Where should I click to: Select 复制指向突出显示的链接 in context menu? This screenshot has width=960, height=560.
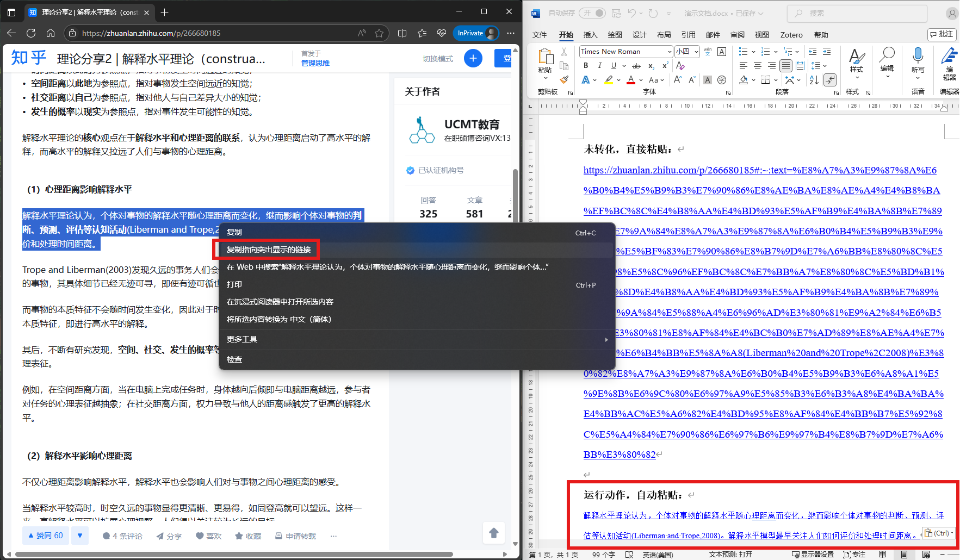tap(417, 250)
